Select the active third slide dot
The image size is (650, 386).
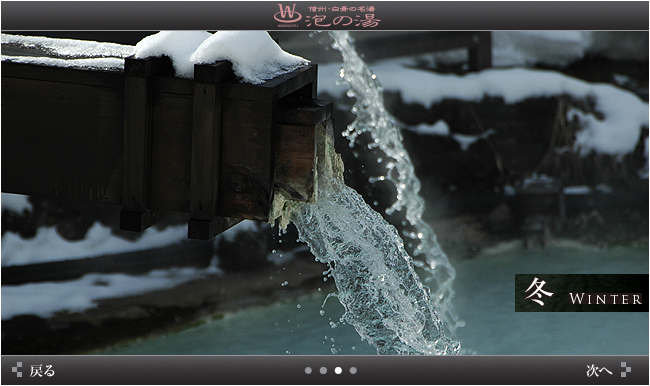click(338, 370)
